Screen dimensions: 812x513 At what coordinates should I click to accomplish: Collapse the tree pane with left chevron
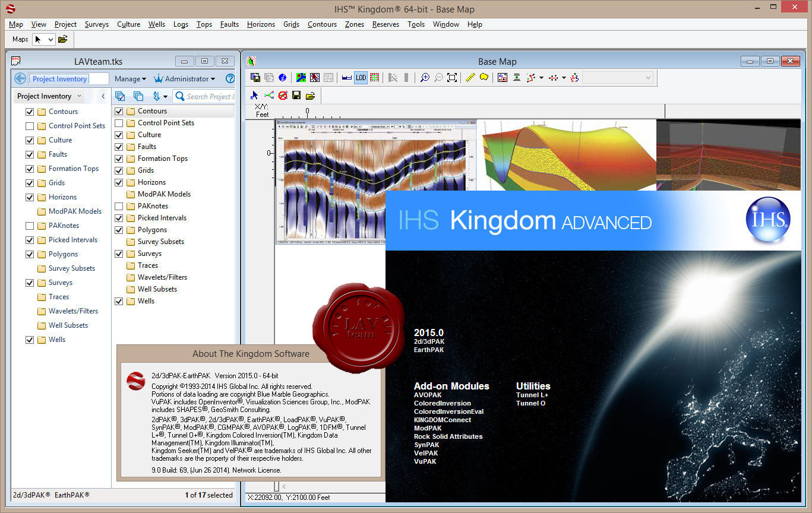coord(103,96)
